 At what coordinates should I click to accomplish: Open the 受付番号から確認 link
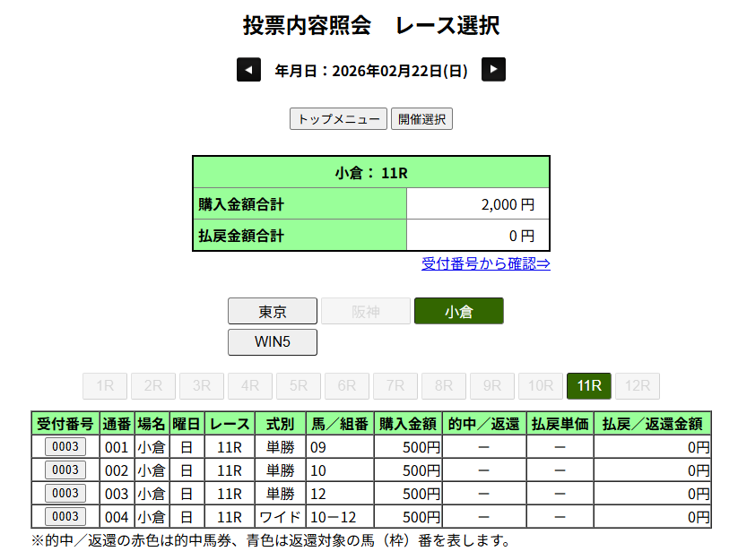(x=485, y=263)
